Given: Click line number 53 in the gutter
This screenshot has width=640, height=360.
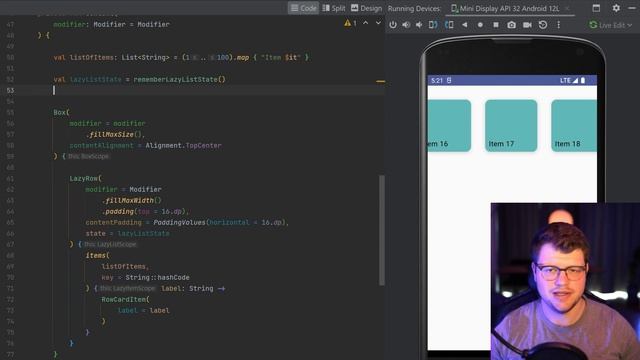Looking at the screenshot, I should (10, 90).
